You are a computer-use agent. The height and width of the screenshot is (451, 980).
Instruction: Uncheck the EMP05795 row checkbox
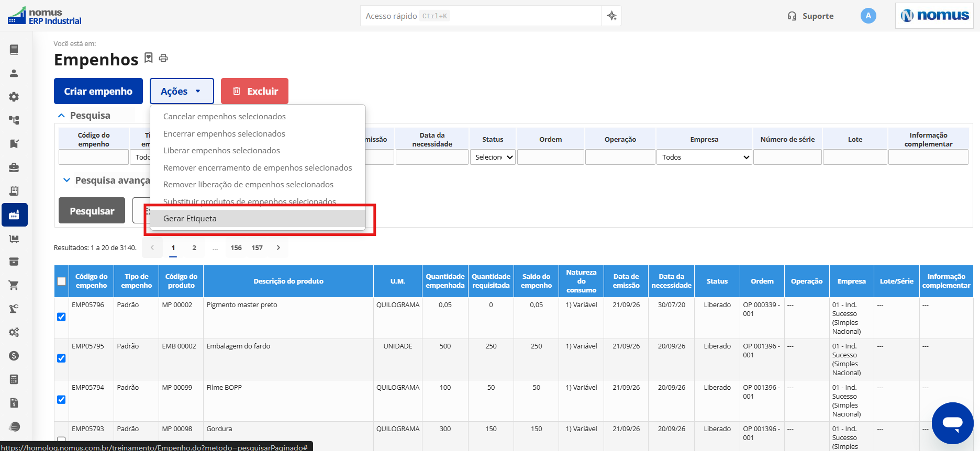point(61,358)
